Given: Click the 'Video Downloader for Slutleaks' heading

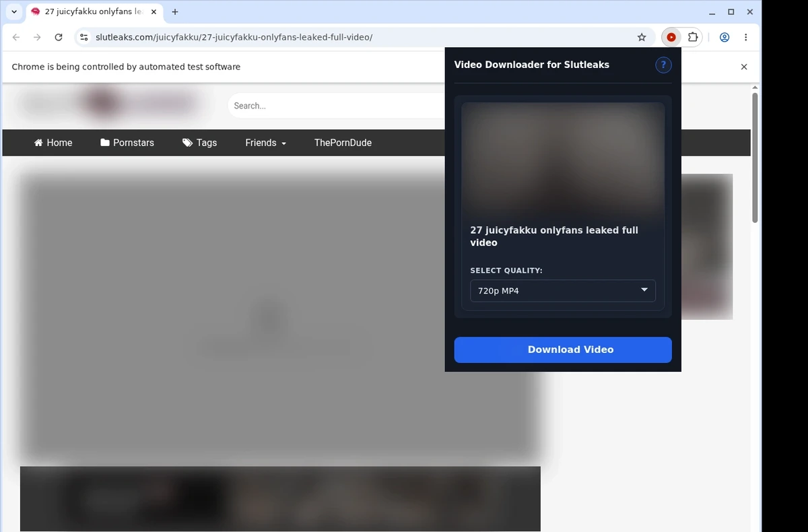Looking at the screenshot, I should coord(532,65).
